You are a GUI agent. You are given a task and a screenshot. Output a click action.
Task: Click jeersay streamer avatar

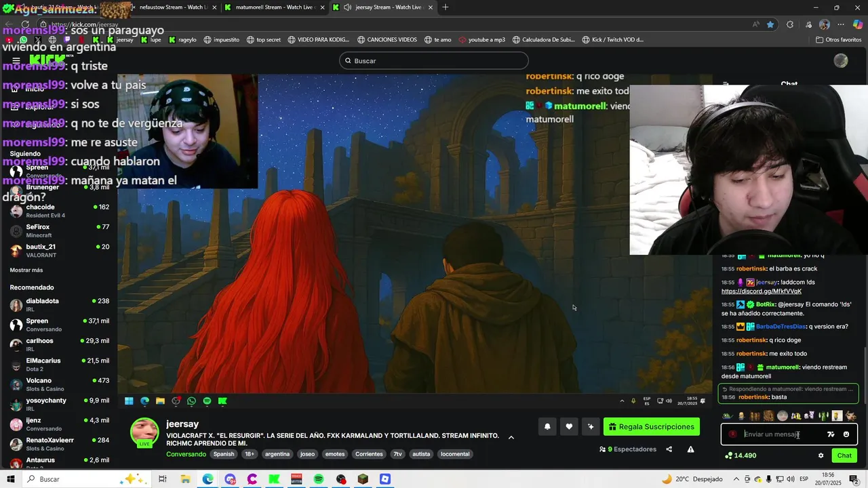144,432
